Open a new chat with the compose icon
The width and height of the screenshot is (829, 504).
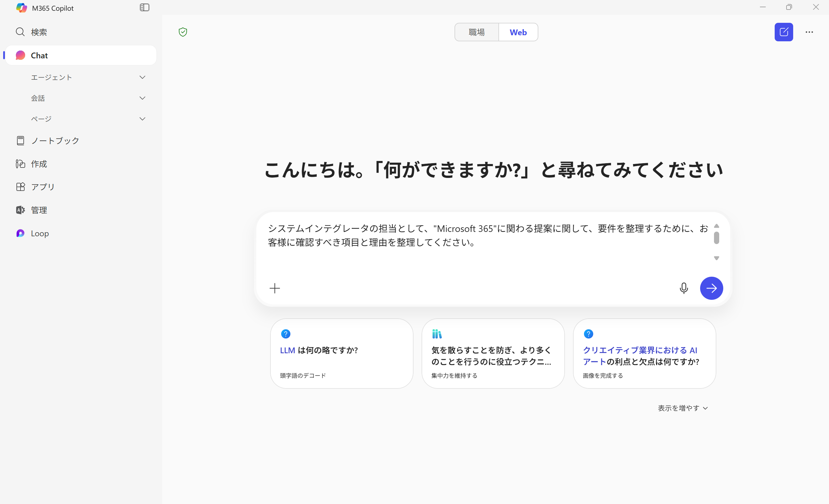[x=784, y=32]
